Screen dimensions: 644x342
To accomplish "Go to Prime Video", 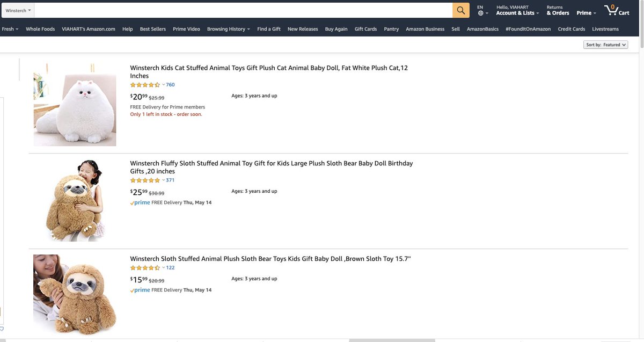I will (x=186, y=29).
